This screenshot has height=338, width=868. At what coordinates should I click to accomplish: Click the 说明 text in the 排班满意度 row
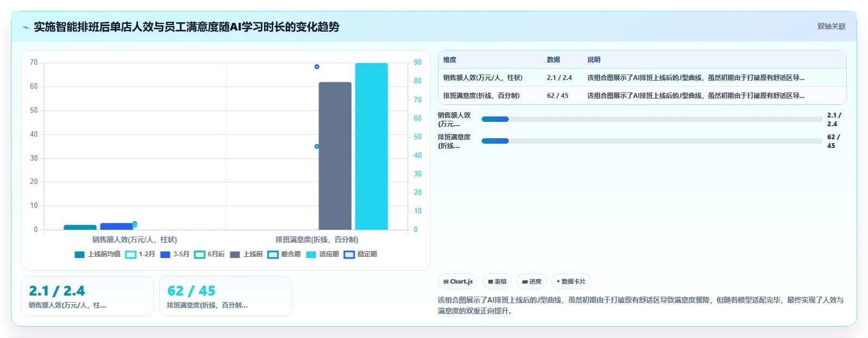[x=696, y=96]
